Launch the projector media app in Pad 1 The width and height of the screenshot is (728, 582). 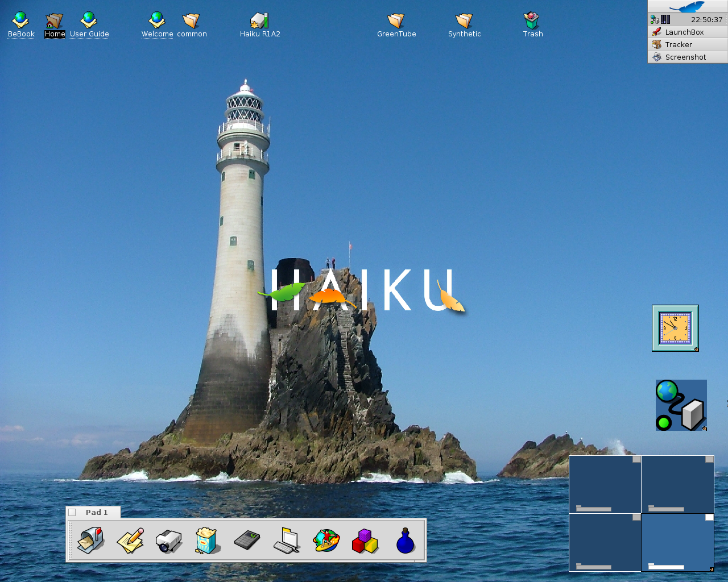point(169,541)
